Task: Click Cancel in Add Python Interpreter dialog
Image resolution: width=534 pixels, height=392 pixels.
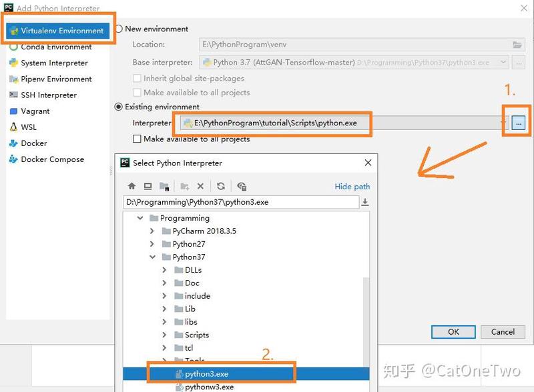Action: [503, 332]
